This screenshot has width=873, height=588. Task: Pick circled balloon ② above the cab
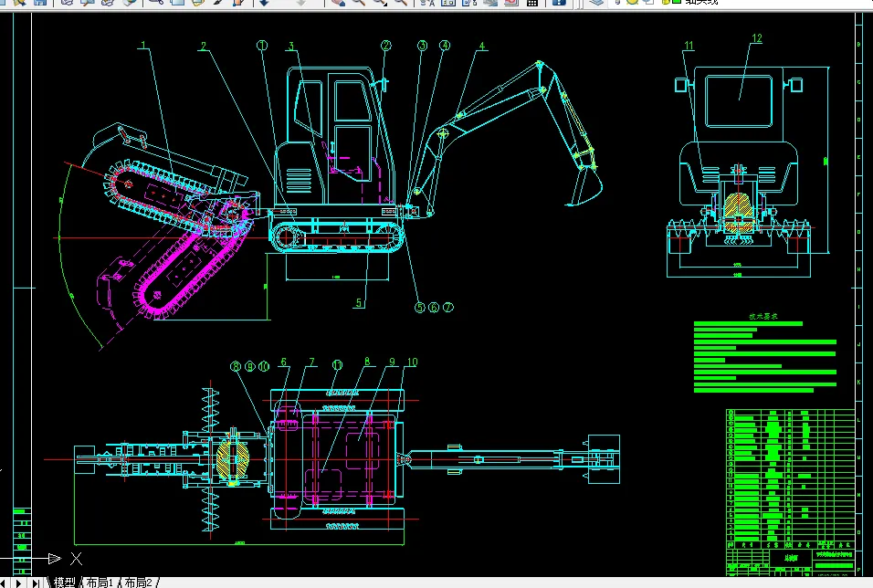coord(386,46)
